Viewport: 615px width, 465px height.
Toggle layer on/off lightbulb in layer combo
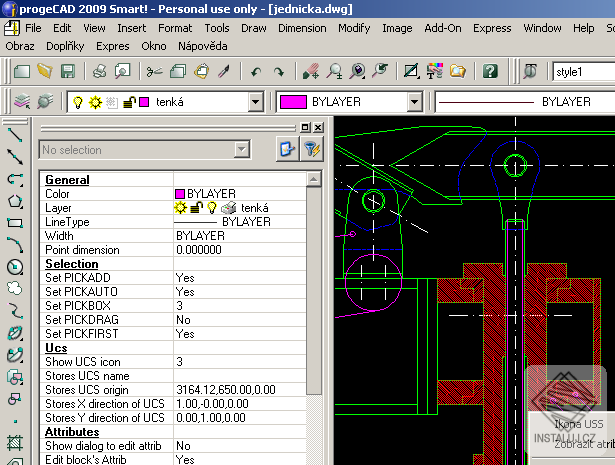(x=76, y=102)
